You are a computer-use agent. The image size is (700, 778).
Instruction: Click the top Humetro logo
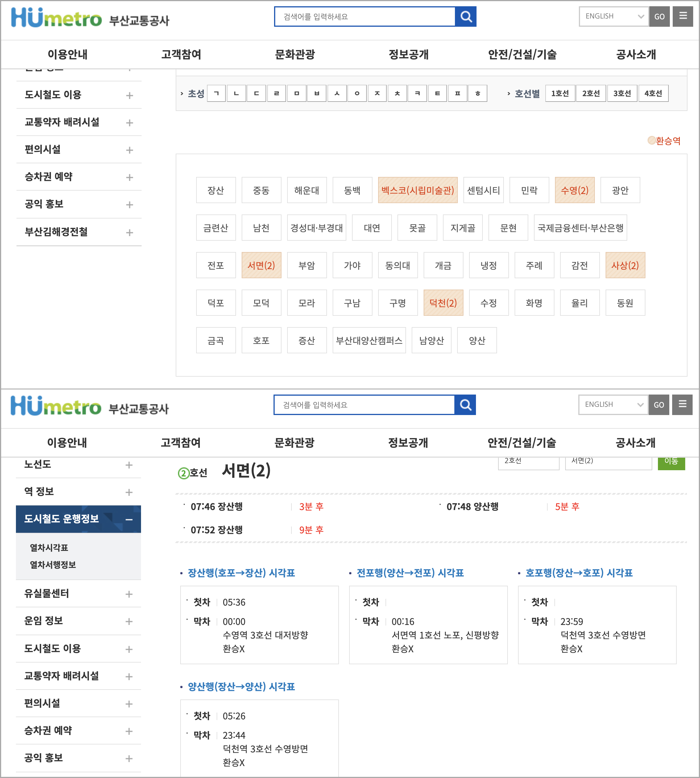(x=56, y=18)
